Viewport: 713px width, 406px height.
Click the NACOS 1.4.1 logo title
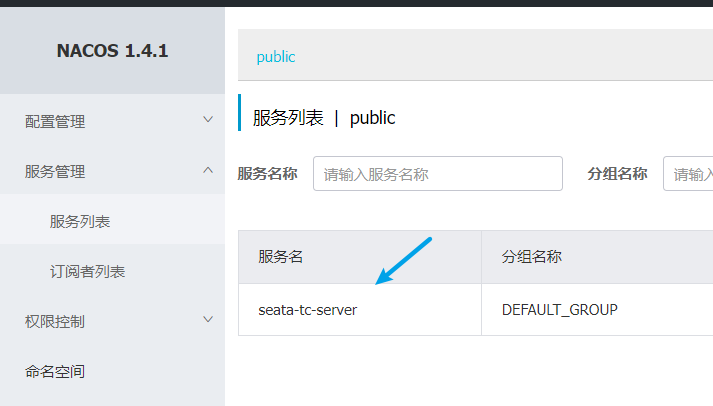(x=112, y=51)
